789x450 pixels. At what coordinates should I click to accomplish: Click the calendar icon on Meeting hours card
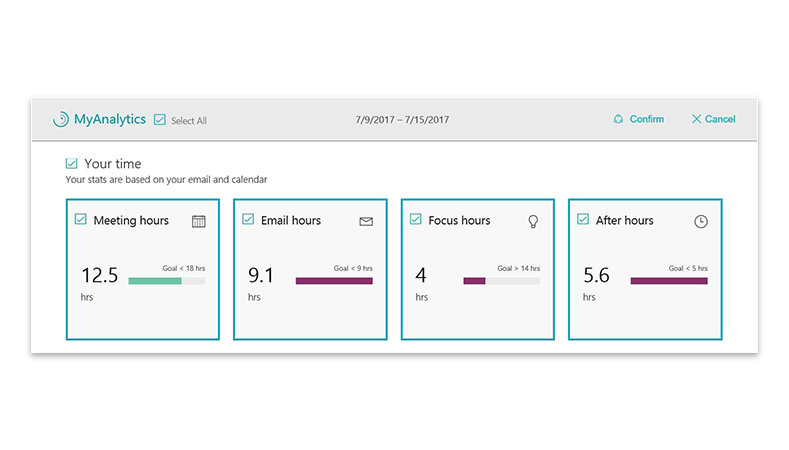(198, 221)
